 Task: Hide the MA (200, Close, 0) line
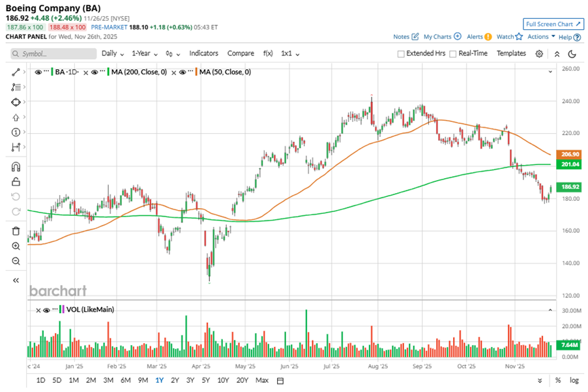[95, 72]
